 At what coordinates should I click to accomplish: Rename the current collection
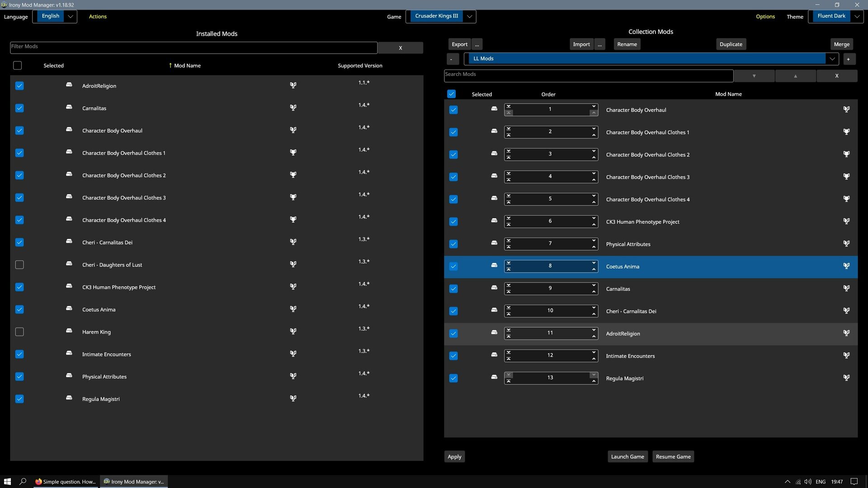tap(627, 44)
